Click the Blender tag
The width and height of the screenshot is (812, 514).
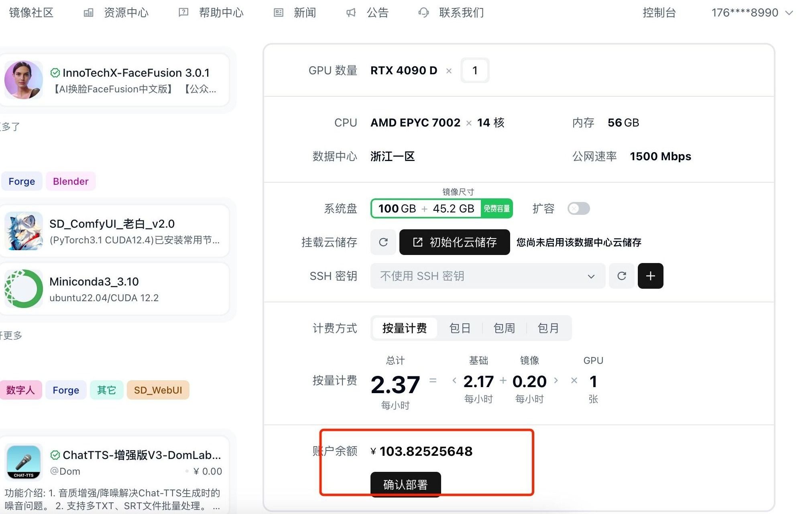coord(71,181)
